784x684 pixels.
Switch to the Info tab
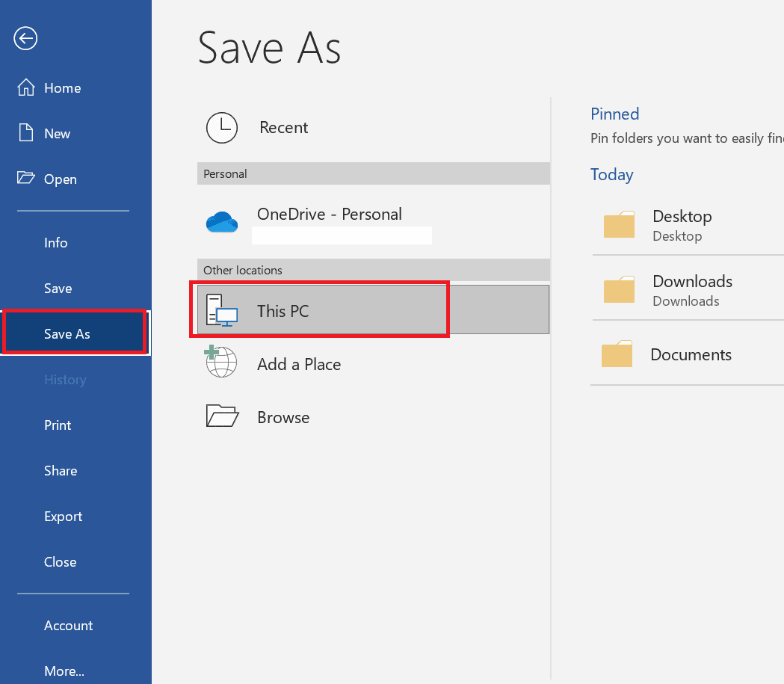click(x=55, y=242)
